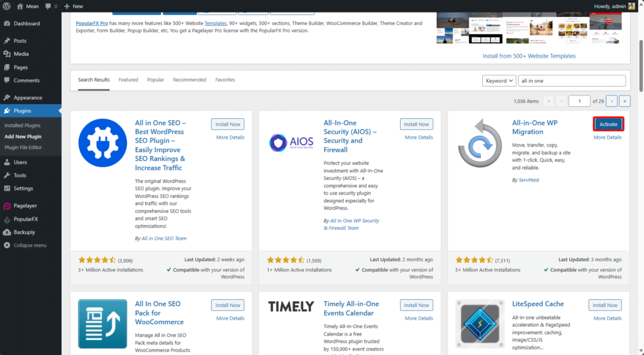
Task: Click the plugin search input field
Action: pos(572,80)
